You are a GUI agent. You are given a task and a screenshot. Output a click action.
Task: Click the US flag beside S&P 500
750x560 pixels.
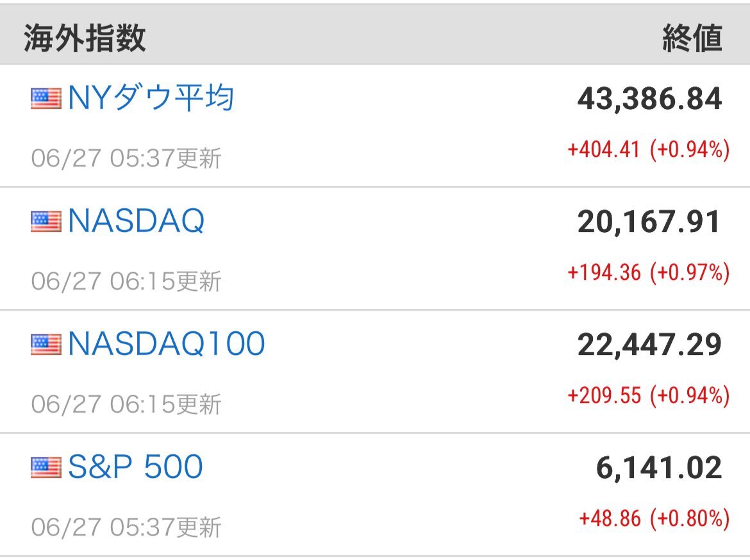pyautogui.click(x=46, y=467)
